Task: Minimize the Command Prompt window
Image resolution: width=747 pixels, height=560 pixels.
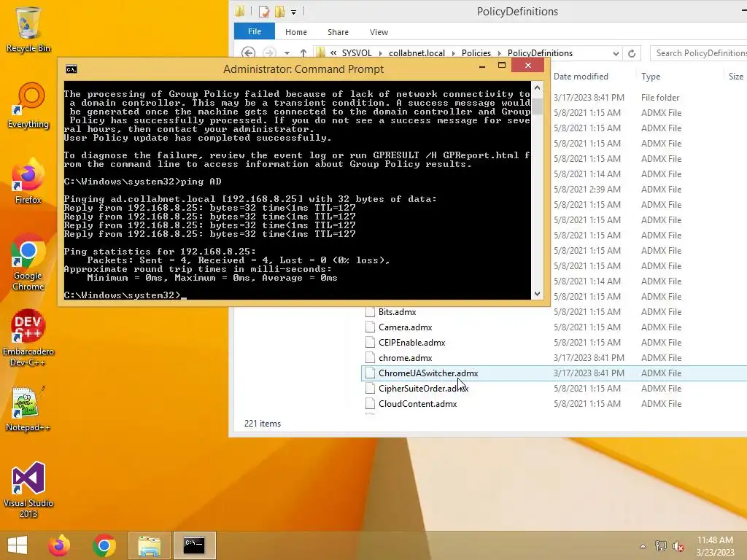Action: [482, 66]
